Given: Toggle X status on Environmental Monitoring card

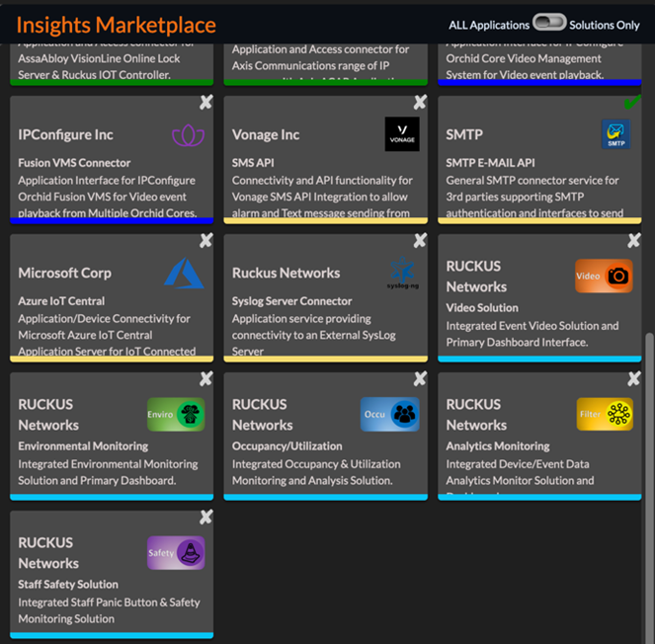Looking at the screenshot, I should click(205, 378).
